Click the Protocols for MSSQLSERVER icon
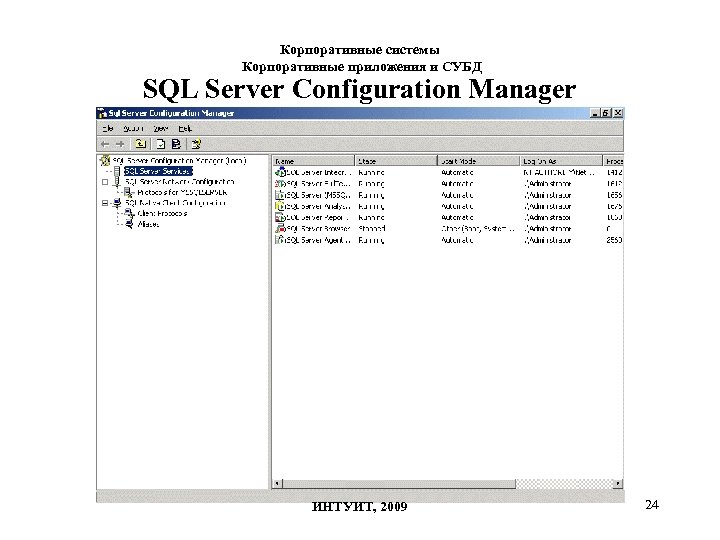The height and width of the screenshot is (540, 720). click(129, 193)
